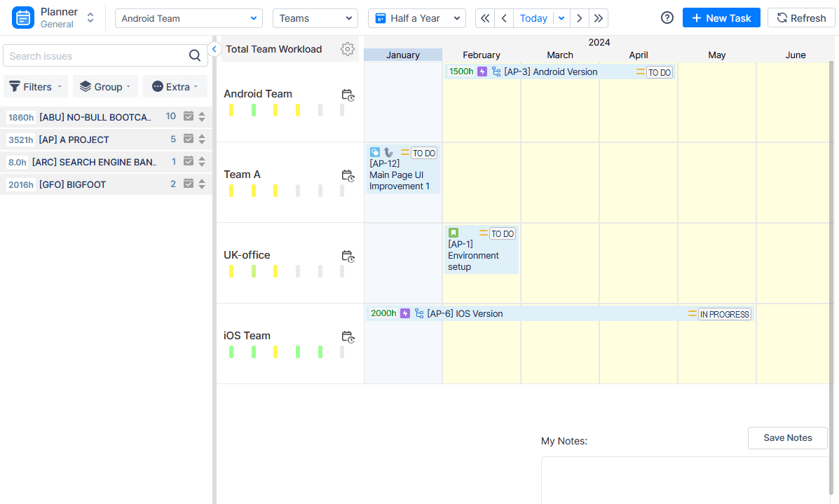Click the green task icon on [AP-1] Environment setup

[453, 232]
